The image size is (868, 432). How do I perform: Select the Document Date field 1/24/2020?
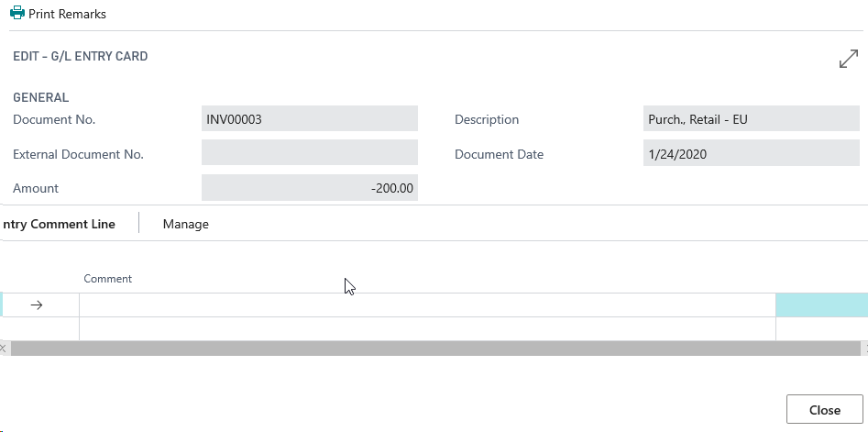tap(751, 154)
